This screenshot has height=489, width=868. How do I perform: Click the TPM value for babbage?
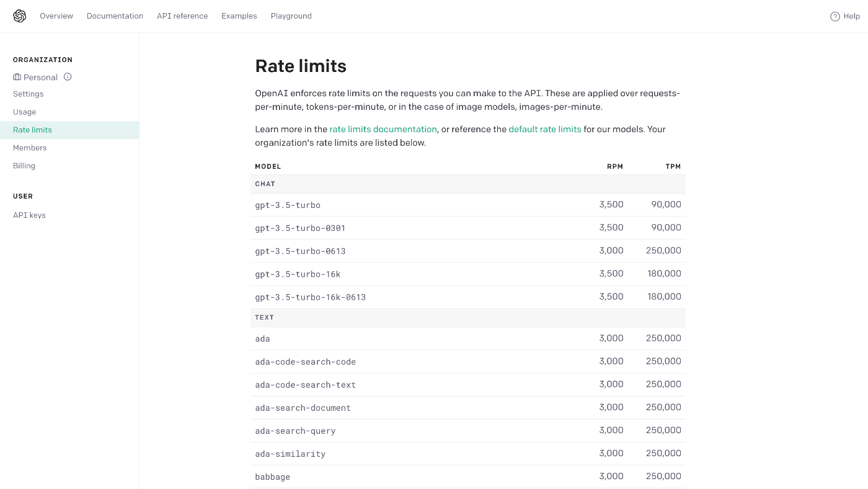point(663,476)
